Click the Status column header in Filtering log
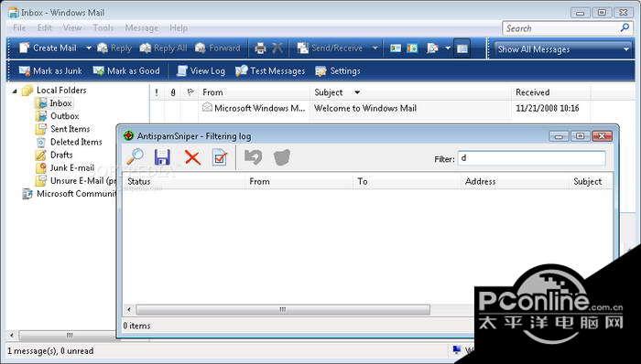The width and height of the screenshot is (641, 364). click(x=184, y=182)
